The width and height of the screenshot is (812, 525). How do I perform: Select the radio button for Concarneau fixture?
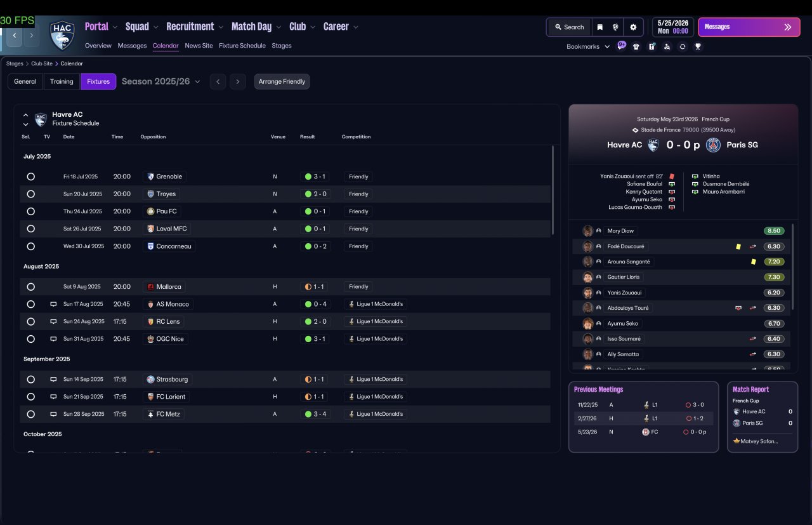[30, 246]
